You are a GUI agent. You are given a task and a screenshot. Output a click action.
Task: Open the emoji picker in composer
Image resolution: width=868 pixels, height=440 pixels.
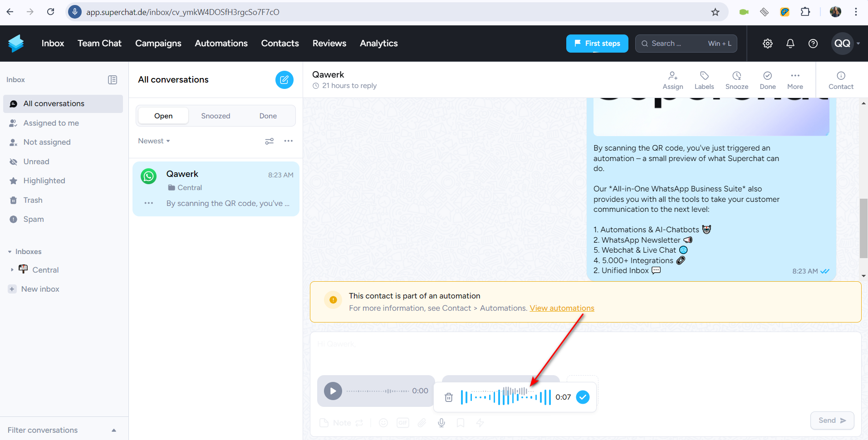coord(383,423)
